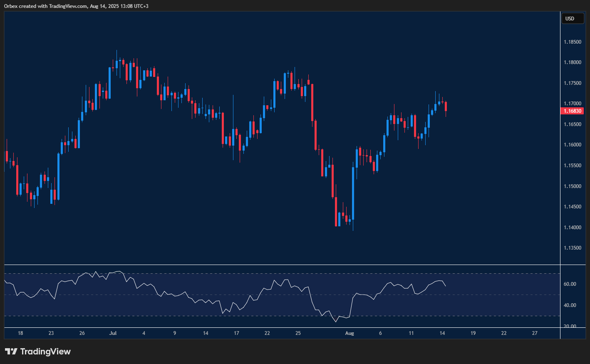Click the 1.17500 price axis label
Viewport: 590px width, 364px height.
tap(572, 83)
